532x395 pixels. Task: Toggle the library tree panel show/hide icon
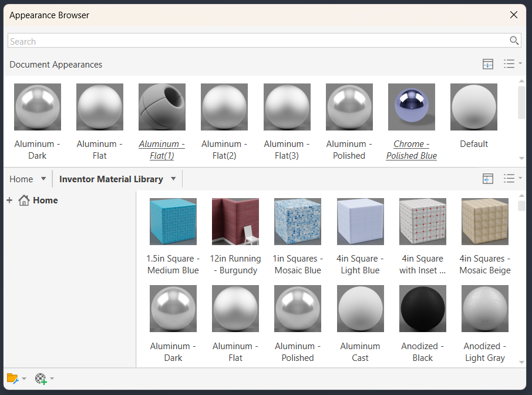(x=488, y=179)
